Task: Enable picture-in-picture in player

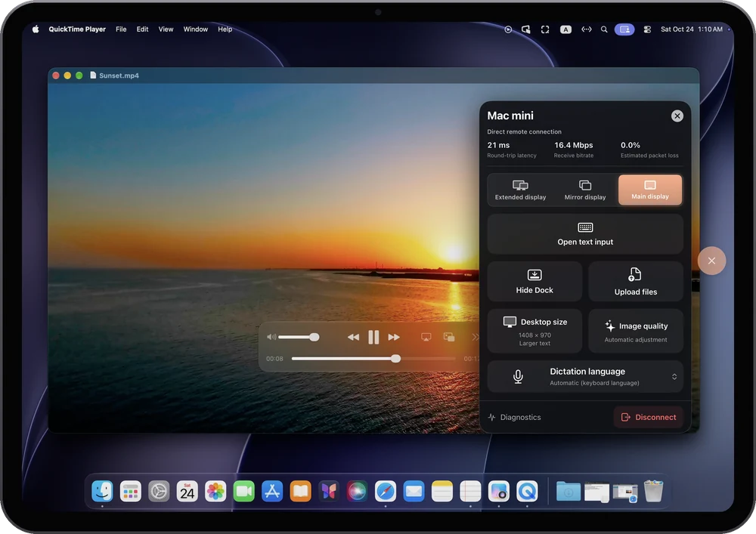Action: (x=449, y=337)
